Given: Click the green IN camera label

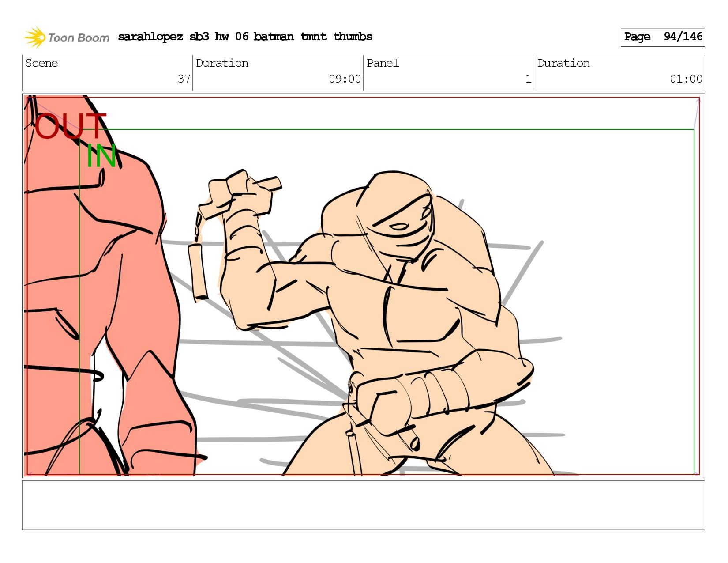Looking at the screenshot, I should [101, 156].
